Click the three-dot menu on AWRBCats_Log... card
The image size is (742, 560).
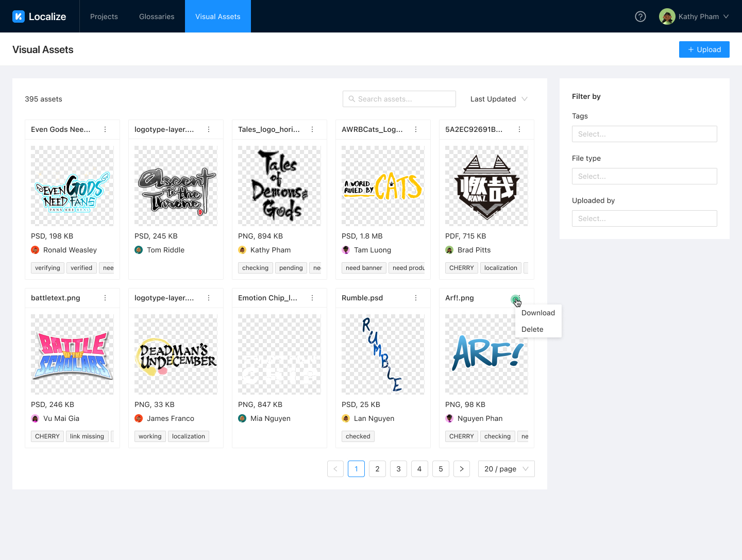416,129
